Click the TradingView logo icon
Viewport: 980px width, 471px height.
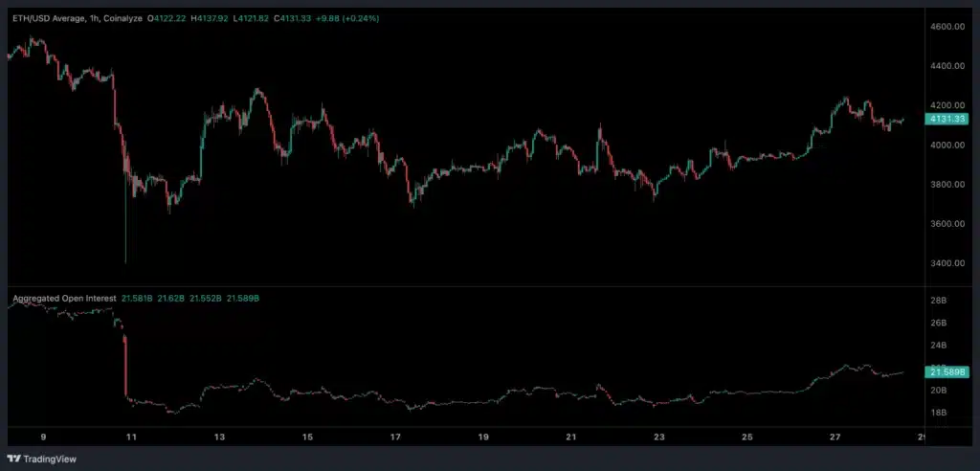[x=17, y=457]
